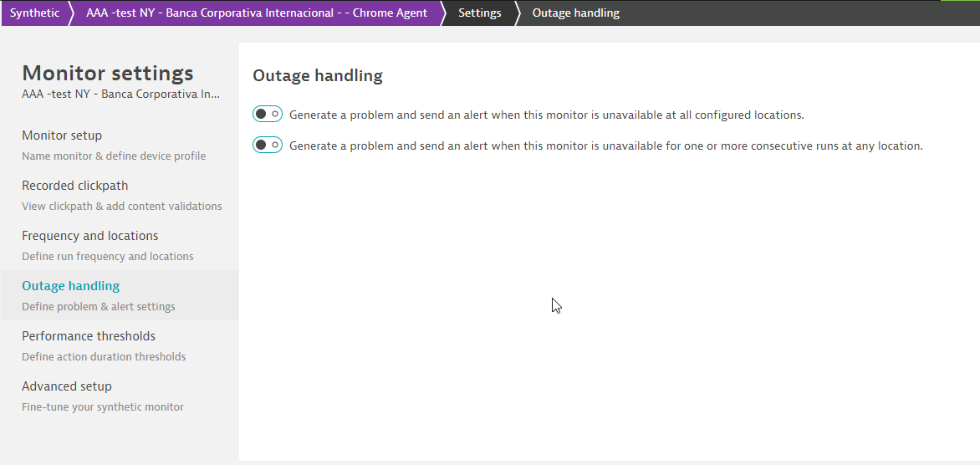Open Frequency and locations settings
Image resolution: width=980 pixels, height=465 pixels.
(89, 236)
